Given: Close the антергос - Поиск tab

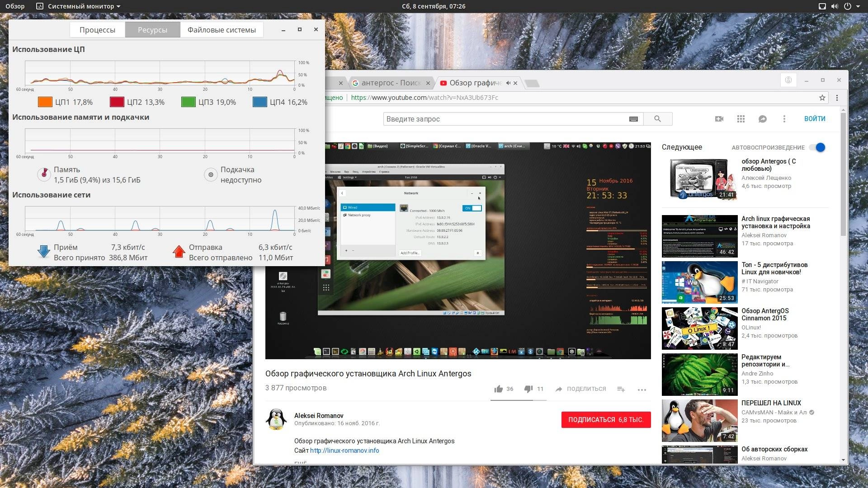Looking at the screenshot, I should (428, 83).
